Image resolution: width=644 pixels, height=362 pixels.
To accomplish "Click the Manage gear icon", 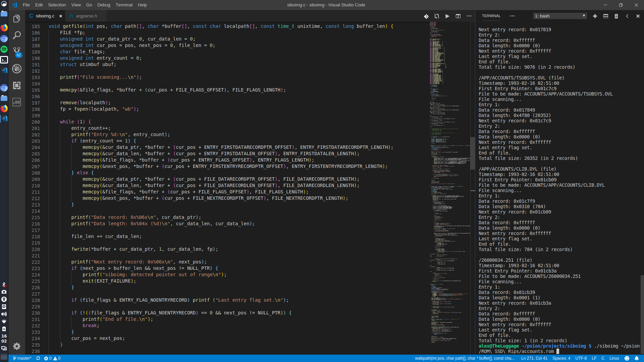I will 17,346.
